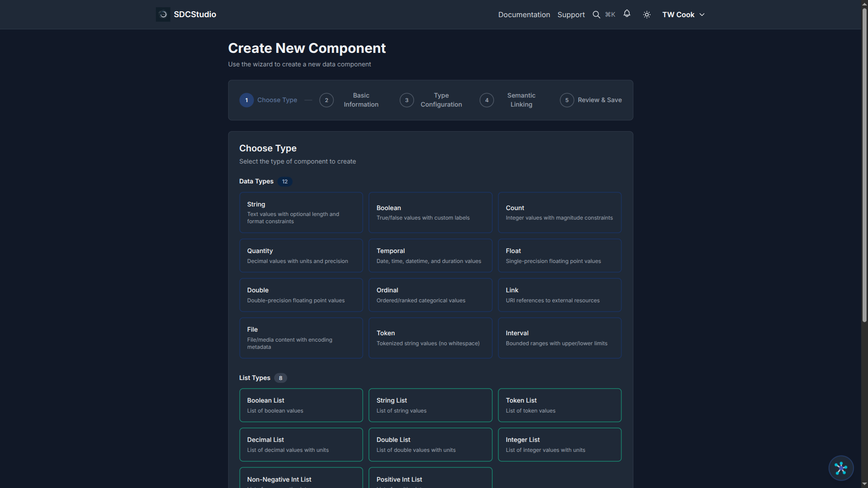Select the String data type card
868x488 pixels.
pyautogui.click(x=301, y=212)
